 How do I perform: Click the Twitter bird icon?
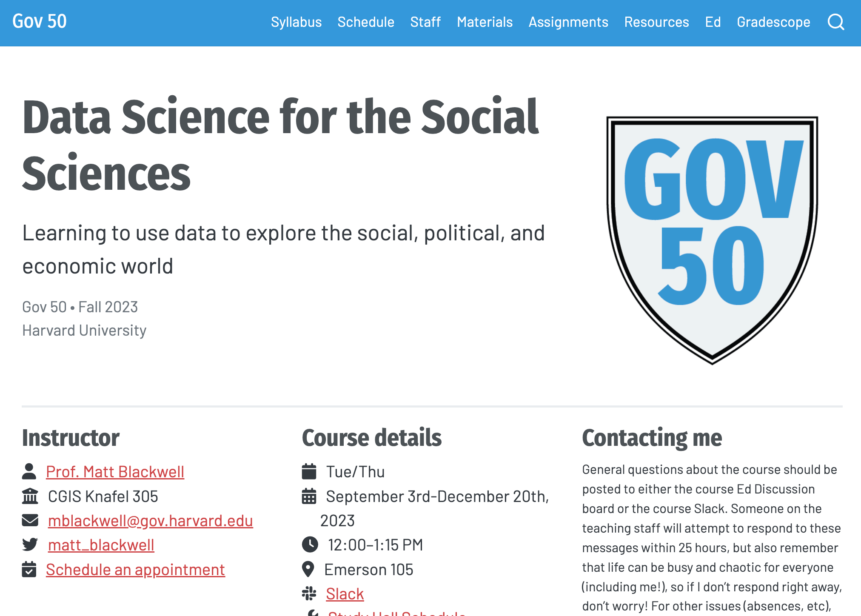pyautogui.click(x=30, y=545)
